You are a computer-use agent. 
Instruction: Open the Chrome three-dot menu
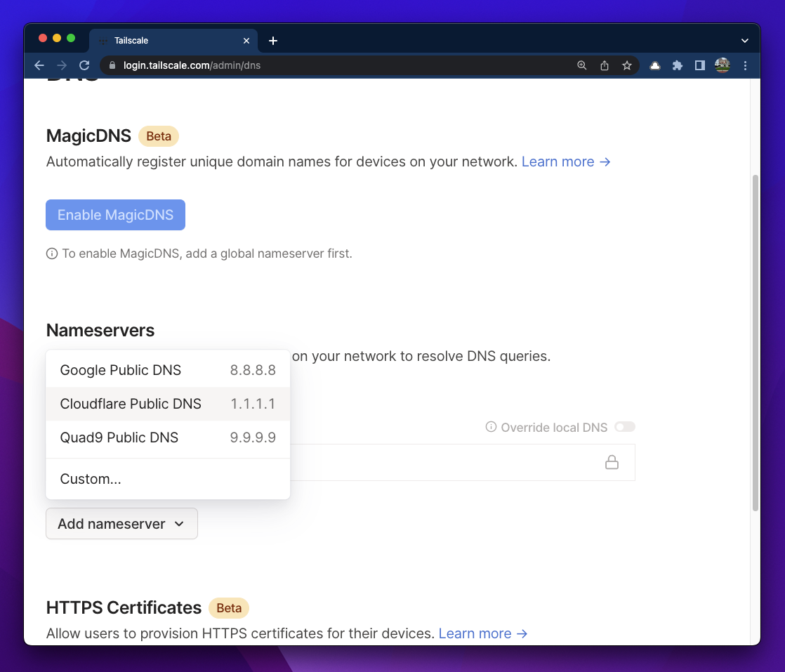coord(745,65)
